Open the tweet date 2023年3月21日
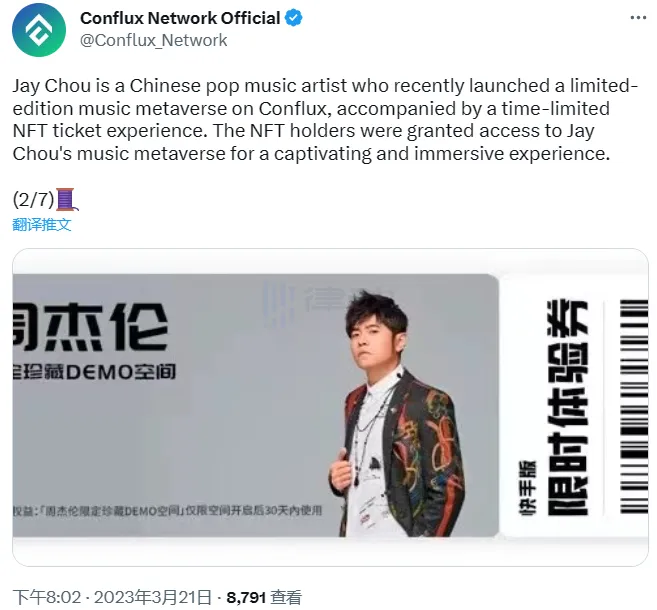This screenshot has height=610, width=657. 153,597
